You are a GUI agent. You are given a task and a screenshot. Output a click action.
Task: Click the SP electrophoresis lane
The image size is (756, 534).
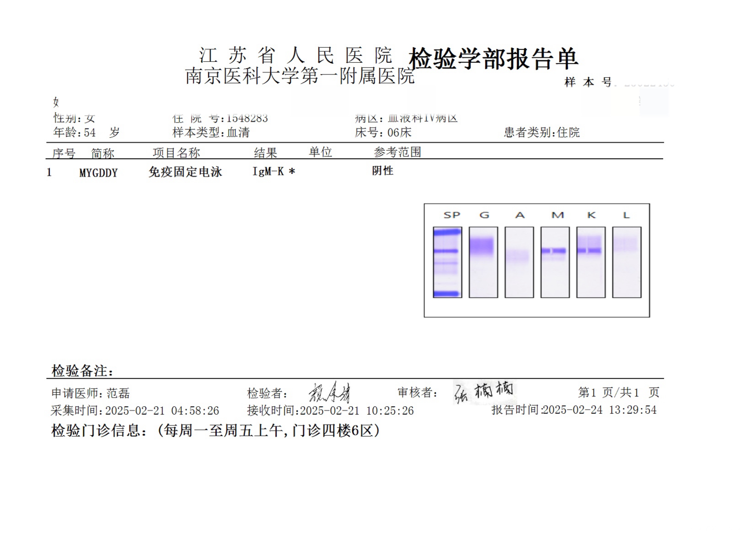(447, 262)
